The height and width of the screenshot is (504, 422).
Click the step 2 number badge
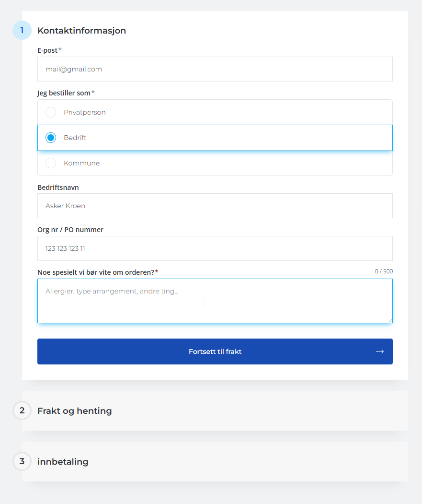[x=22, y=410]
